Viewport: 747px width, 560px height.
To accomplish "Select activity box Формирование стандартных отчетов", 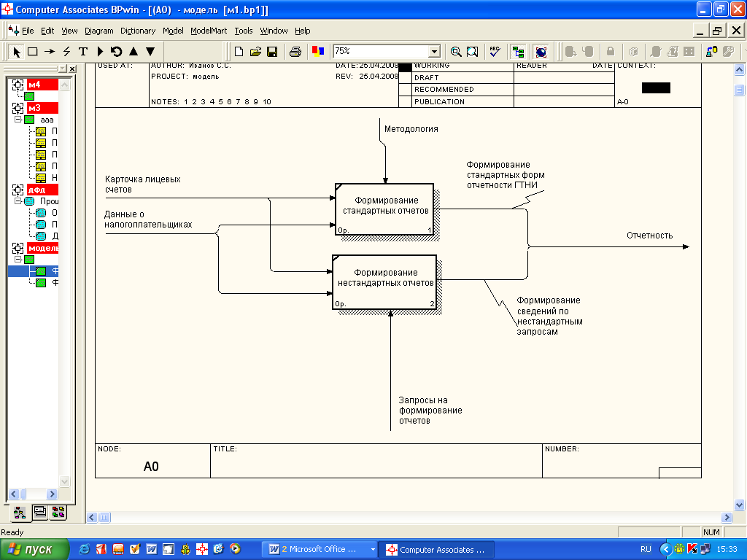I will [x=384, y=209].
